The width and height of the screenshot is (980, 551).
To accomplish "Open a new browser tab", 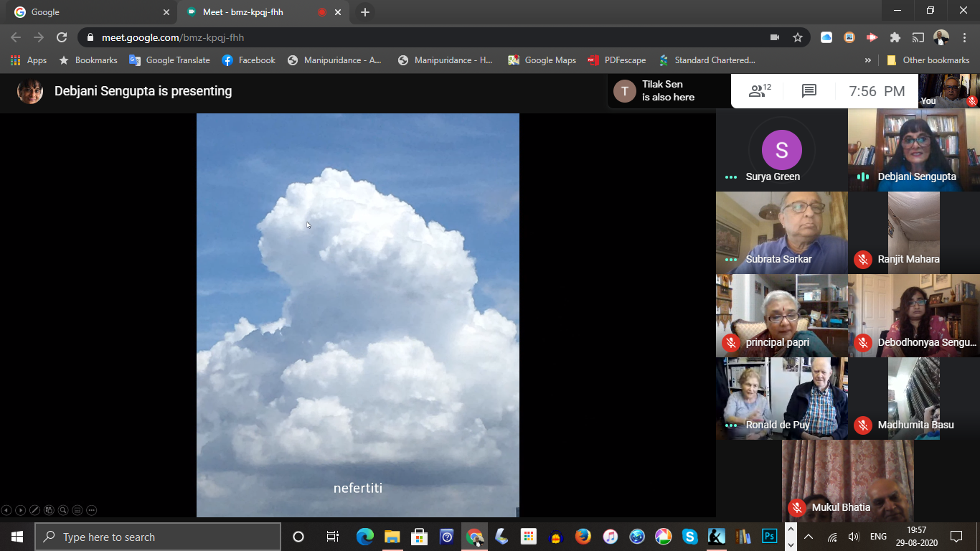I will tap(365, 12).
